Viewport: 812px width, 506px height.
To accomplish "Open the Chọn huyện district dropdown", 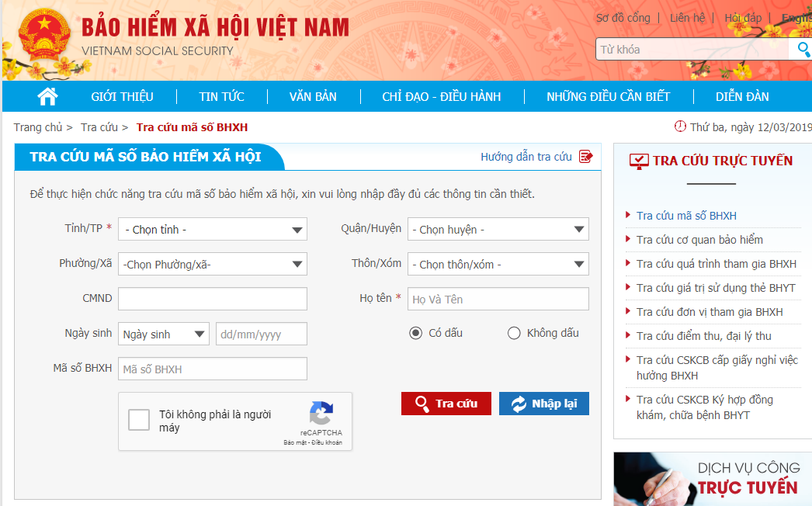I will (498, 230).
